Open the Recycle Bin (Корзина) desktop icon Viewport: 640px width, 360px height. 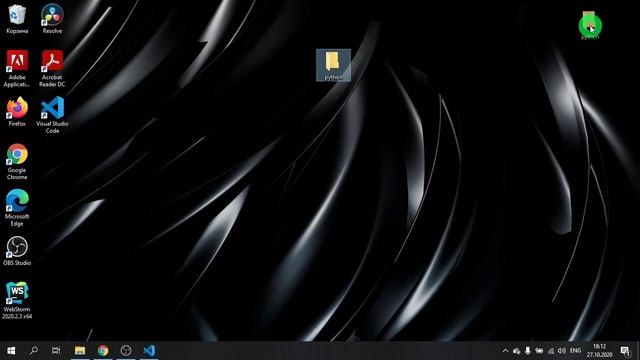[17, 19]
